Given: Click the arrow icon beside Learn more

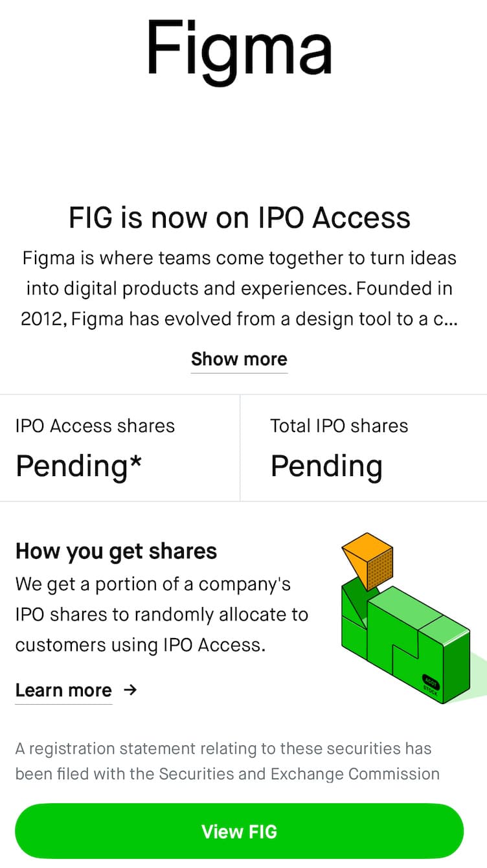Looking at the screenshot, I should (x=130, y=690).
